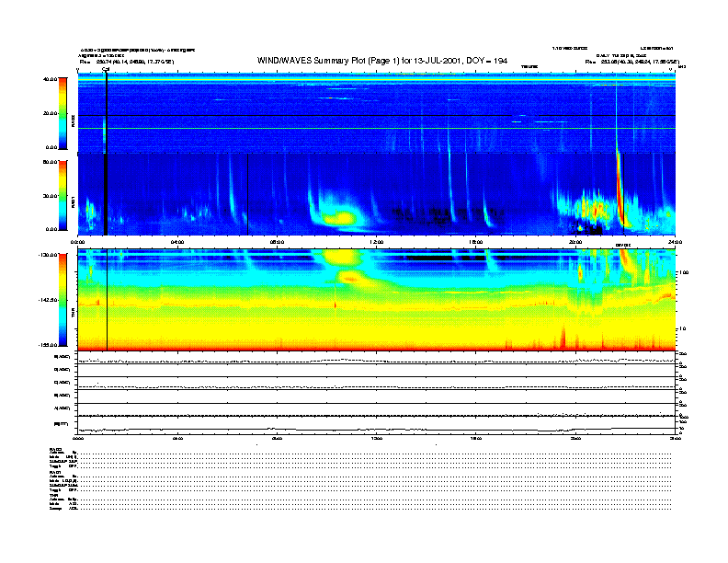Click the 20.00 label on RAD2 scale

point(51,113)
